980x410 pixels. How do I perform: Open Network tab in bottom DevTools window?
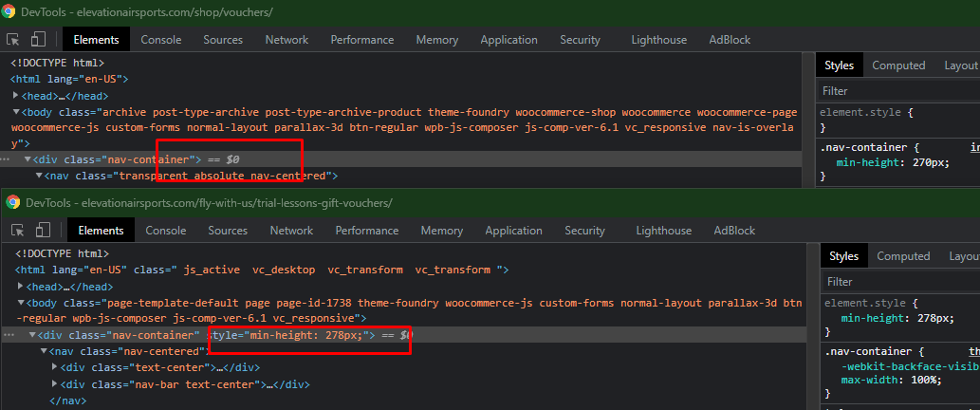292,230
